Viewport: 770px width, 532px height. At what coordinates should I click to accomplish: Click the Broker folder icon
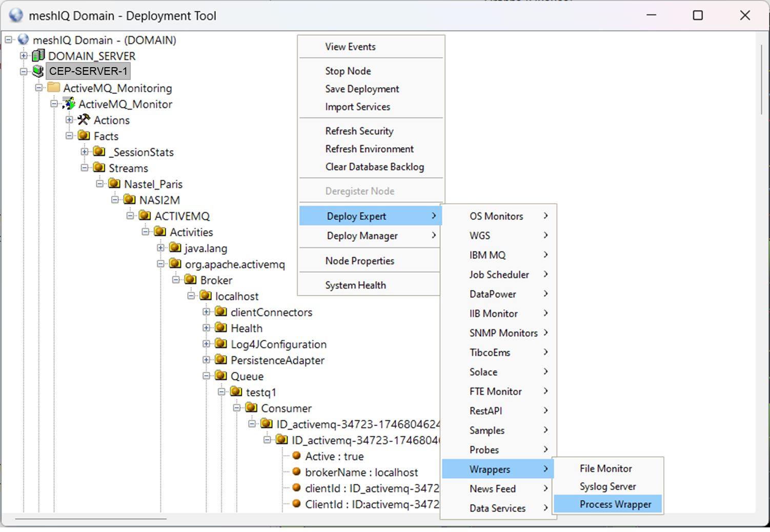pos(191,279)
